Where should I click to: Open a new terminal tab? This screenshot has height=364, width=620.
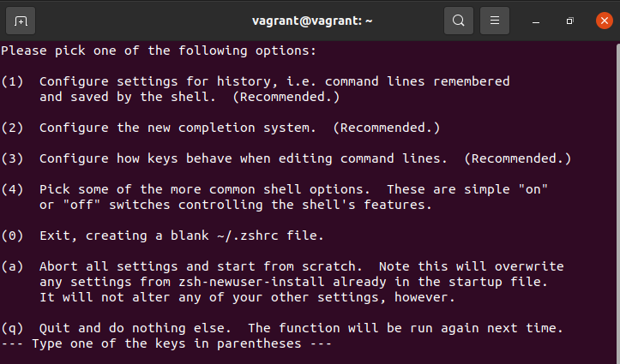tap(21, 20)
